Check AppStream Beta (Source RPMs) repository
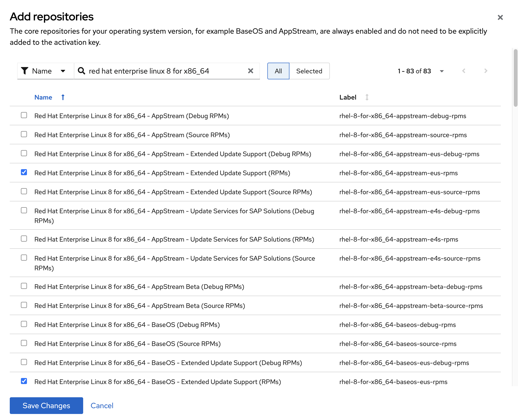The width and height of the screenshot is (518, 420). tap(24, 305)
